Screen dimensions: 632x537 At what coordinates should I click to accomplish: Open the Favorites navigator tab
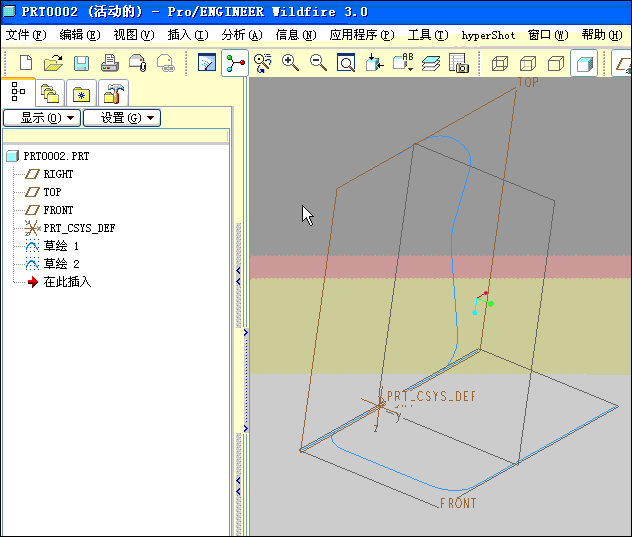pos(81,94)
